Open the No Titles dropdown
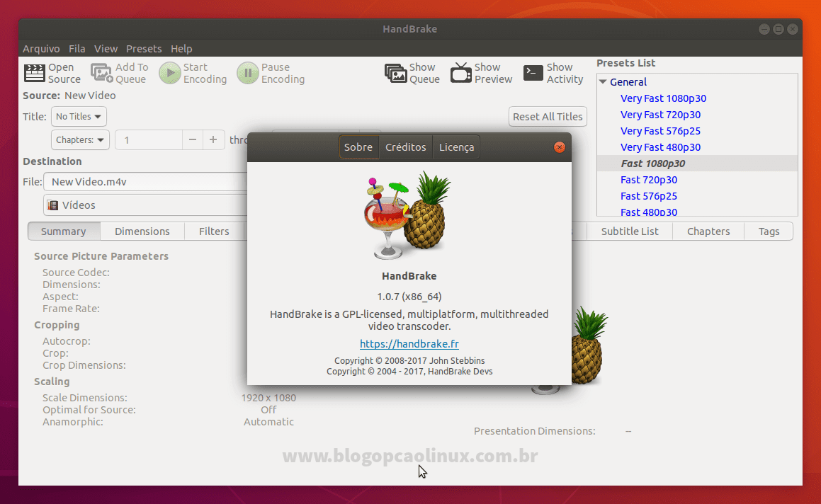821x504 pixels. [x=79, y=117]
